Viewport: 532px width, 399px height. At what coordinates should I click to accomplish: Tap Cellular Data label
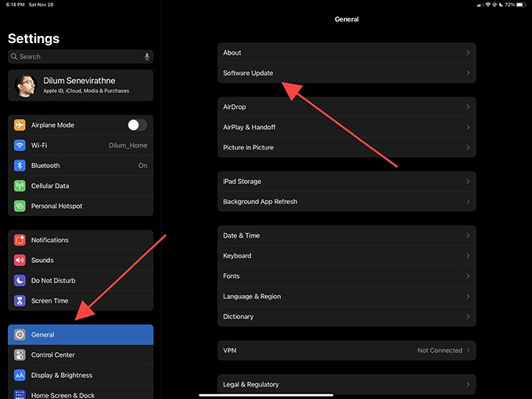50,186
